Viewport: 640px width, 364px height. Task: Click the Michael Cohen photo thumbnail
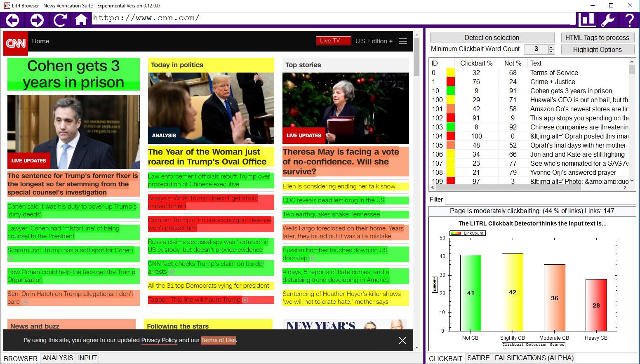73,132
